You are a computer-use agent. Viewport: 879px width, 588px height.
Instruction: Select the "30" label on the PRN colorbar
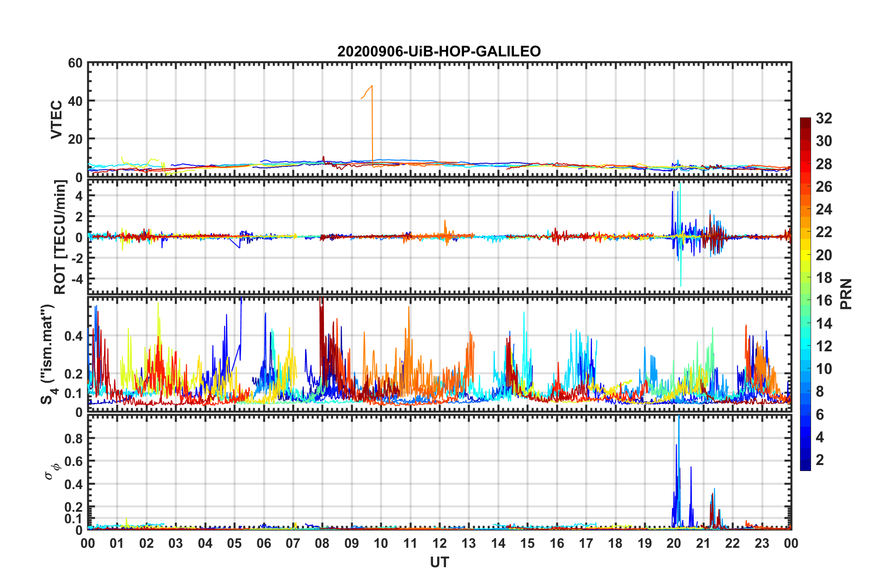[x=824, y=141]
